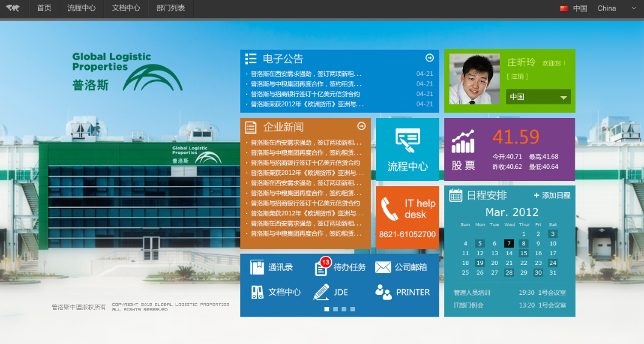
Task: Click the Mar. 2012 month heading
Action: (512, 212)
